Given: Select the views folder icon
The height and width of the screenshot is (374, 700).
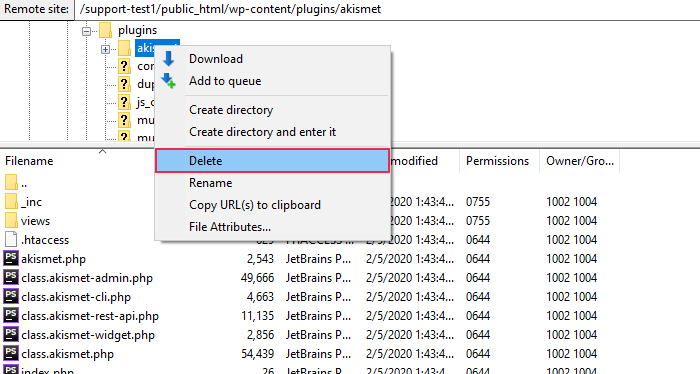Looking at the screenshot, I should pyautogui.click(x=11, y=221).
